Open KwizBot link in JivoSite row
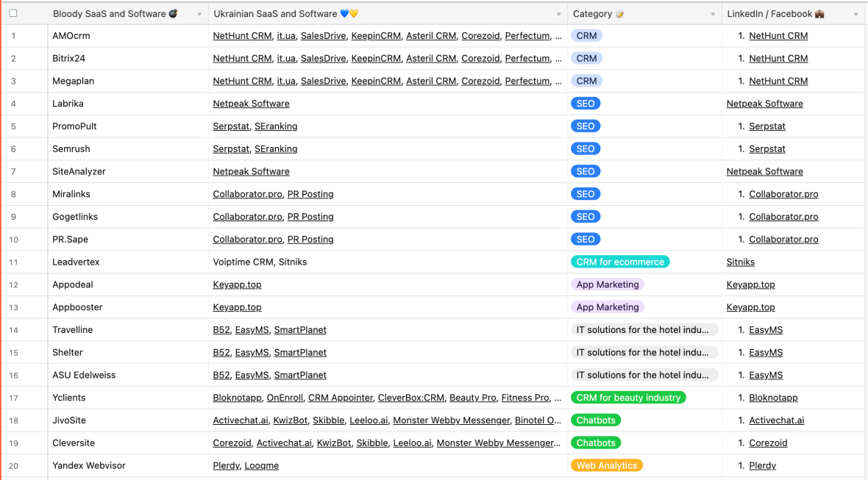 pos(290,421)
